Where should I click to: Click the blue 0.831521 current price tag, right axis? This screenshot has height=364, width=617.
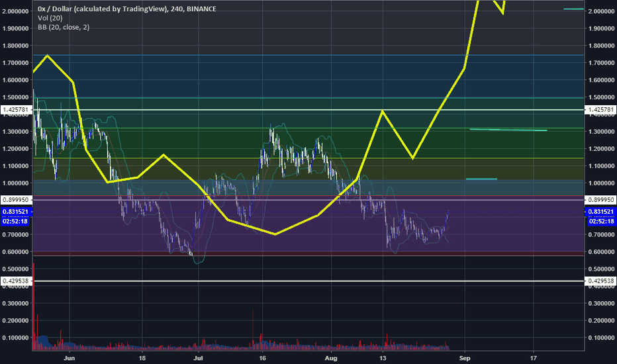click(x=601, y=212)
